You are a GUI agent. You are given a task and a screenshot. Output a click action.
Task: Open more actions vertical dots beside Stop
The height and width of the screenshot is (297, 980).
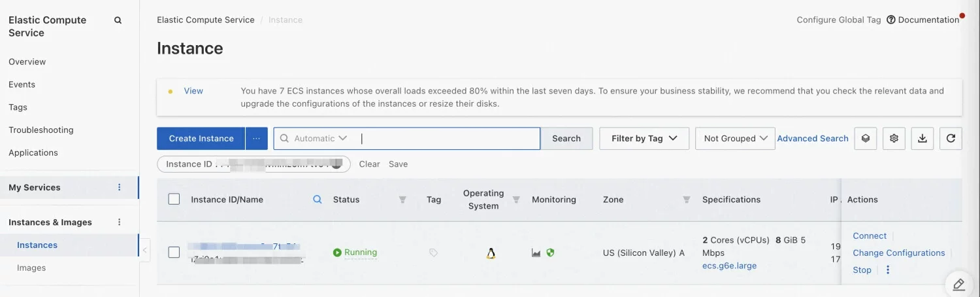[x=888, y=270]
